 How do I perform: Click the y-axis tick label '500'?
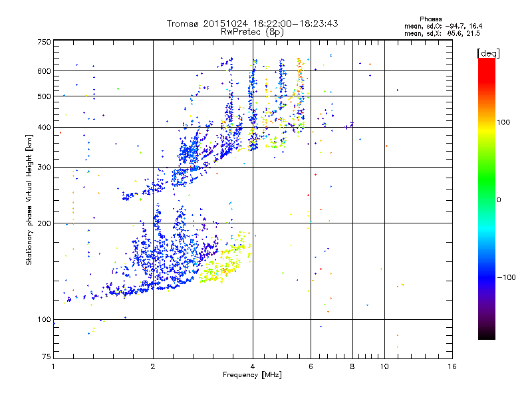(45, 96)
